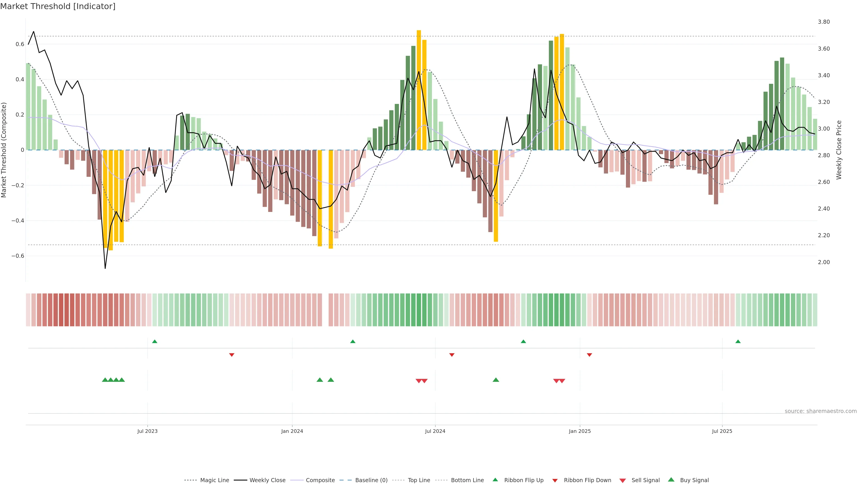The image size is (868, 488).
Task: Click the ribbon flip up marker after Jul 2025
Action: click(738, 342)
